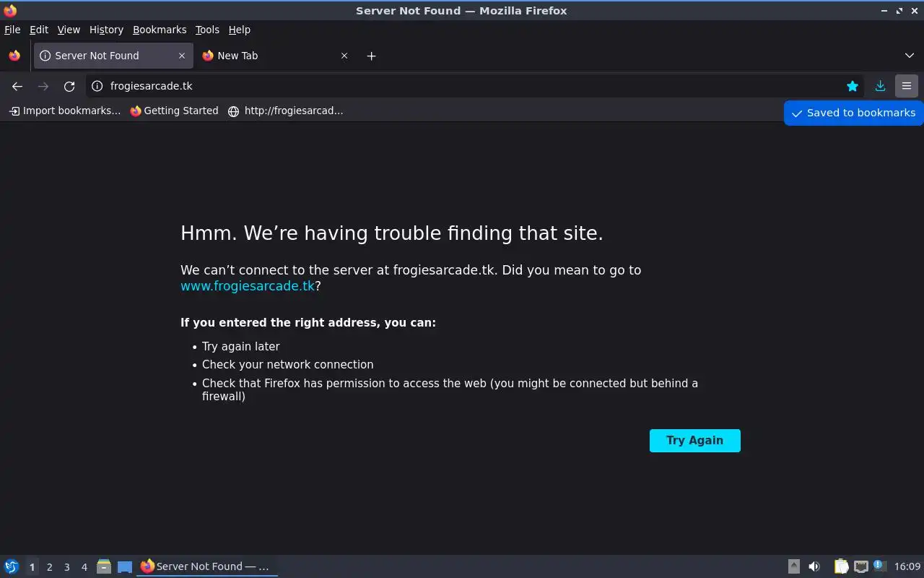Viewport: 924px width, 578px height.
Task: Click the Saved to bookmarks notification
Action: pos(853,113)
